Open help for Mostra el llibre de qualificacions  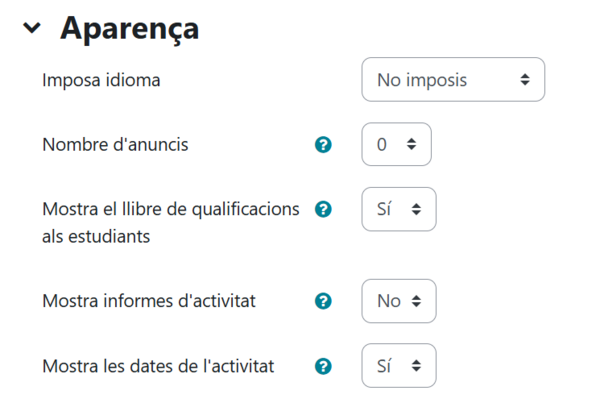(323, 209)
